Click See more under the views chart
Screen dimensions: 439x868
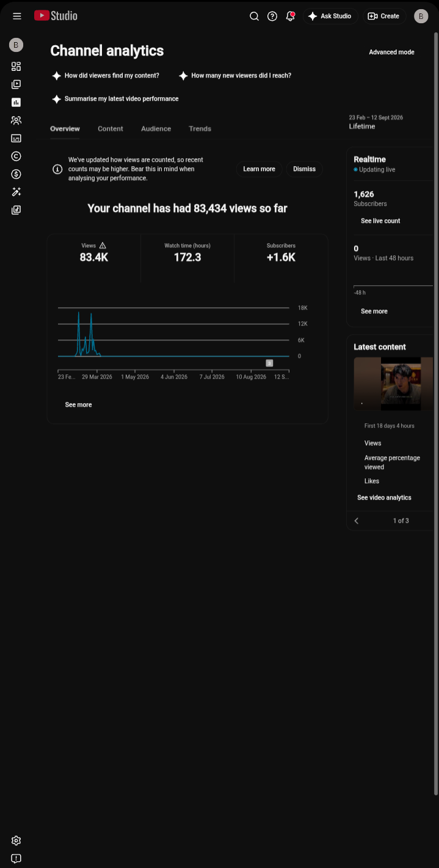tap(79, 405)
